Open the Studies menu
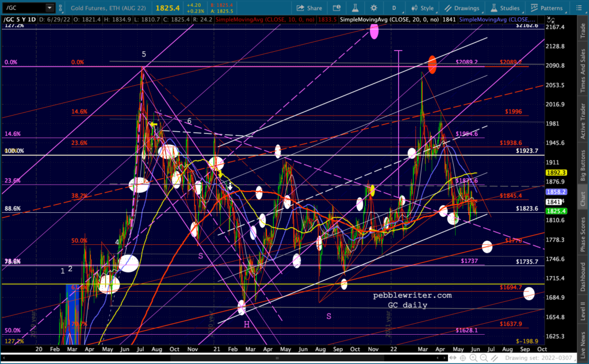Viewport: 589px width, 364px height. coord(505,8)
